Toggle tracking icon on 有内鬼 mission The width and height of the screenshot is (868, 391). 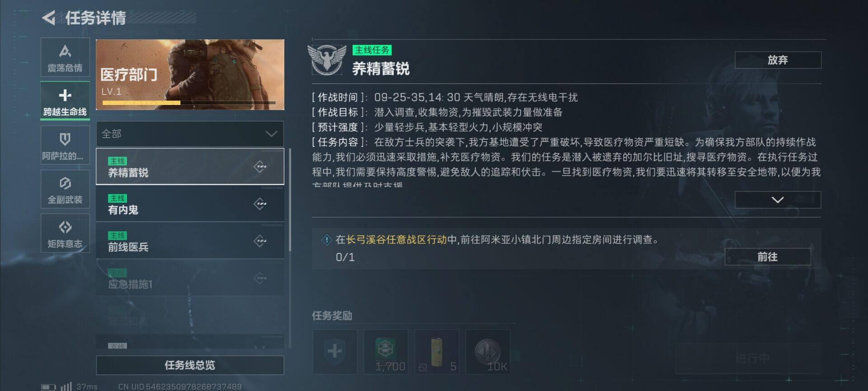point(260,204)
